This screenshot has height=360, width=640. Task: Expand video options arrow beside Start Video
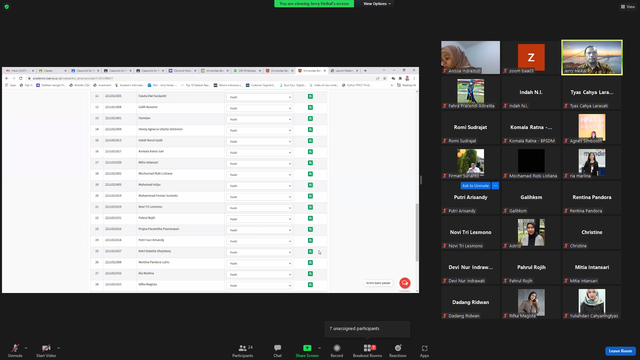(58, 348)
